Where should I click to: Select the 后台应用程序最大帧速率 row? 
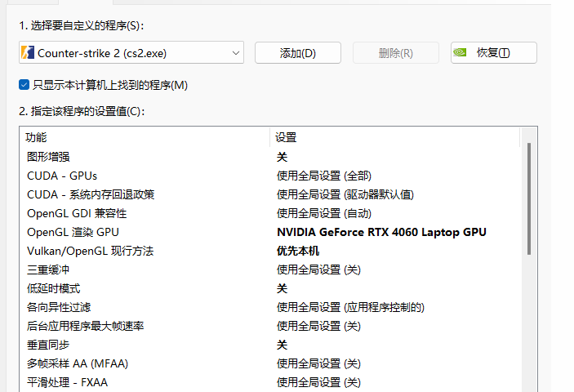click(x=270, y=326)
